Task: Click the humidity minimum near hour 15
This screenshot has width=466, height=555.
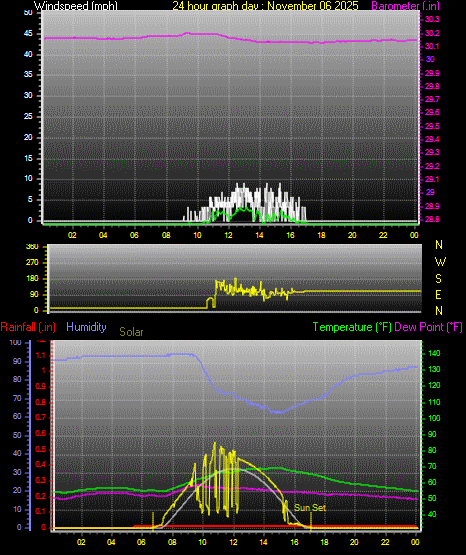Action: 279,412
